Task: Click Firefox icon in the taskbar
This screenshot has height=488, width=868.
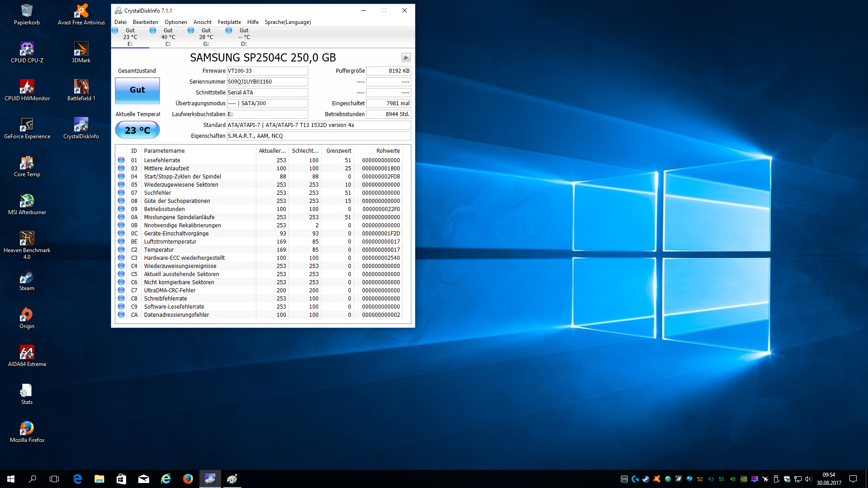Action: tap(188, 479)
